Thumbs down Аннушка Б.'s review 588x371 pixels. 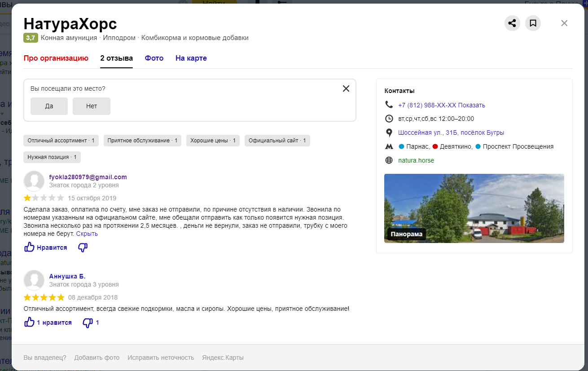[88, 322]
